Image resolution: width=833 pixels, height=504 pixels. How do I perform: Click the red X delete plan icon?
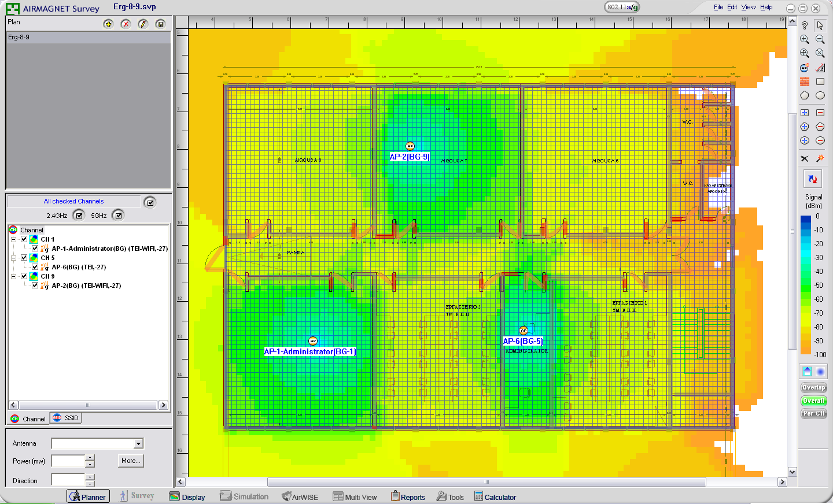(126, 24)
